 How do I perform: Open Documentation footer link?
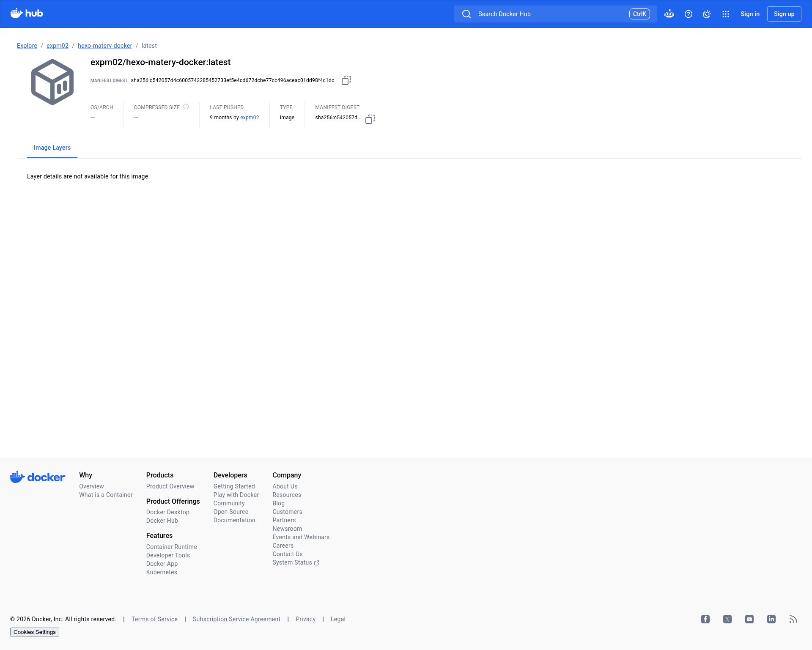click(x=234, y=520)
